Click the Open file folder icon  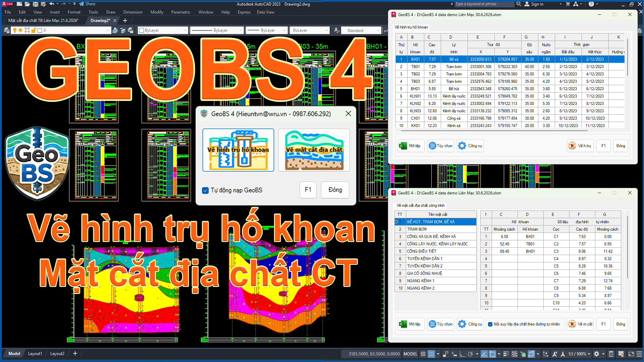[28, 4]
